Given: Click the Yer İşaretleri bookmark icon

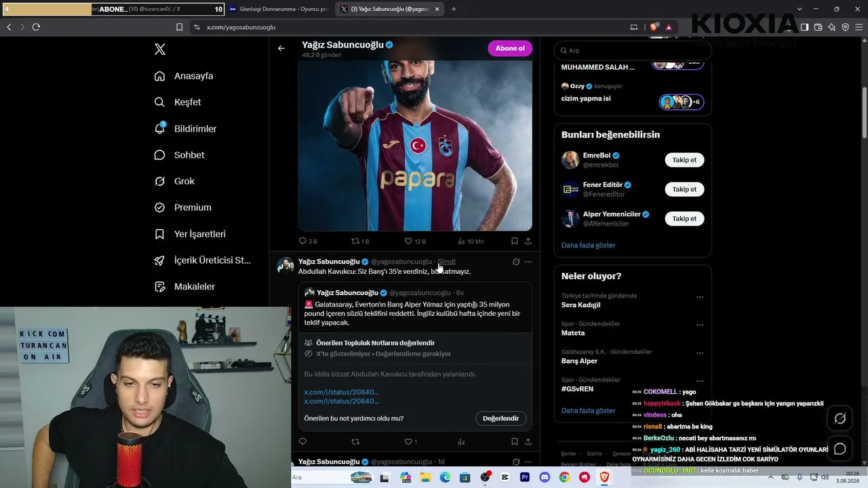Looking at the screenshot, I should point(159,234).
